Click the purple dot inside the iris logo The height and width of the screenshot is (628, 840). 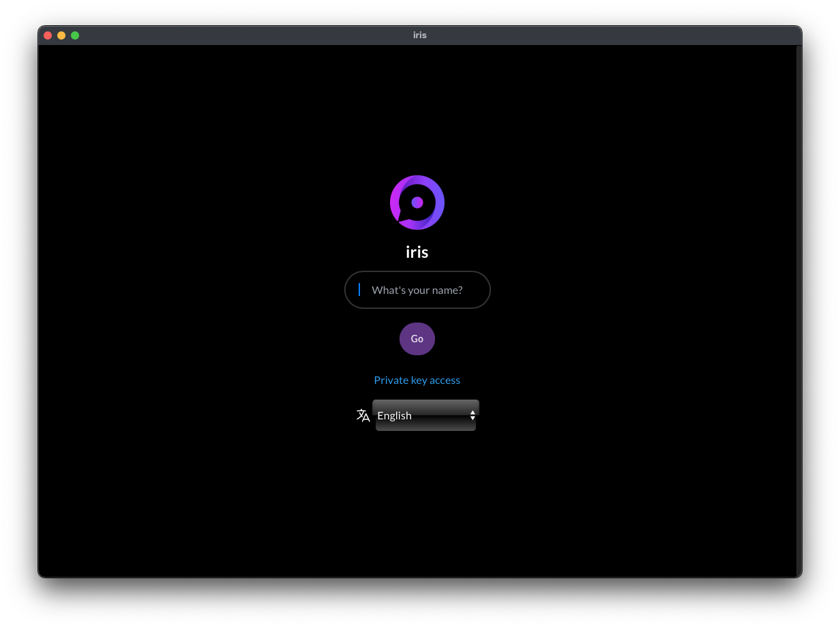pos(417,203)
